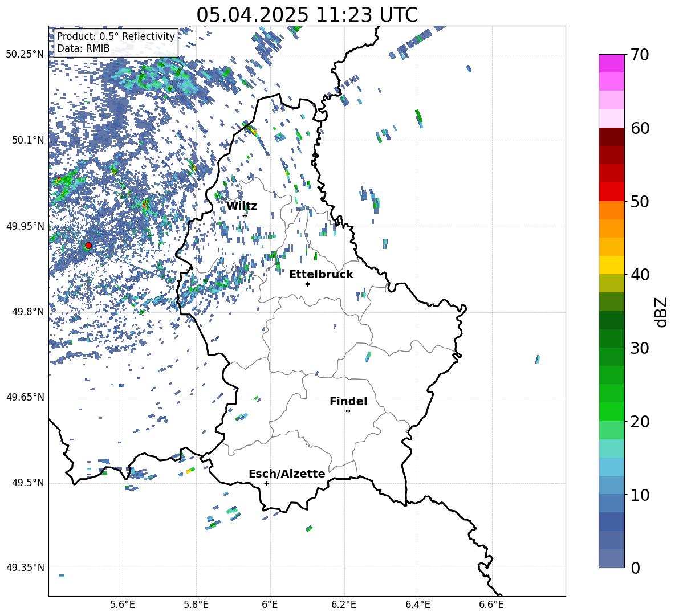Click the Ettelbruck station cross marker

[x=307, y=284]
